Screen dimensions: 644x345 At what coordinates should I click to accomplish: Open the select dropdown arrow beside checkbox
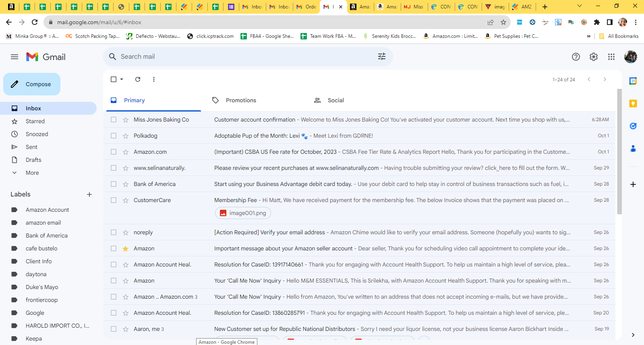[x=122, y=79]
